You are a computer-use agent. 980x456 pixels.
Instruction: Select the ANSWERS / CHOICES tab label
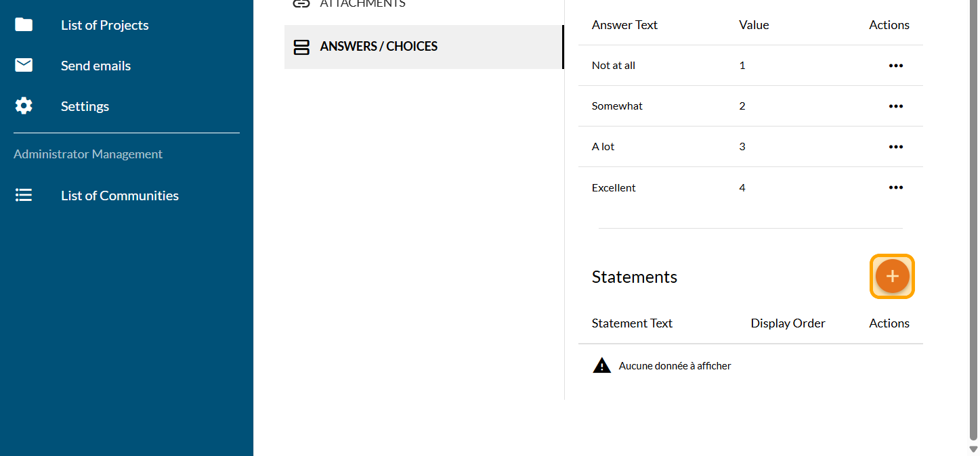[x=379, y=47]
